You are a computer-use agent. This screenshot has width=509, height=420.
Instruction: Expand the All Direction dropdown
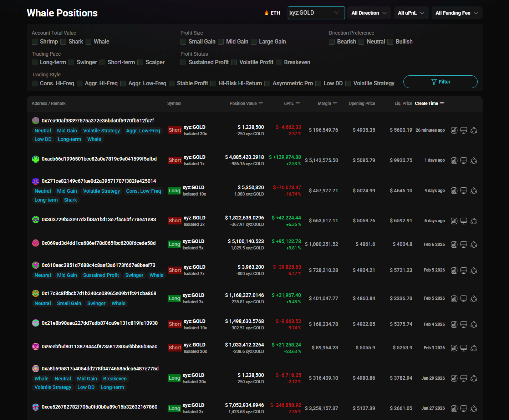[x=369, y=13]
